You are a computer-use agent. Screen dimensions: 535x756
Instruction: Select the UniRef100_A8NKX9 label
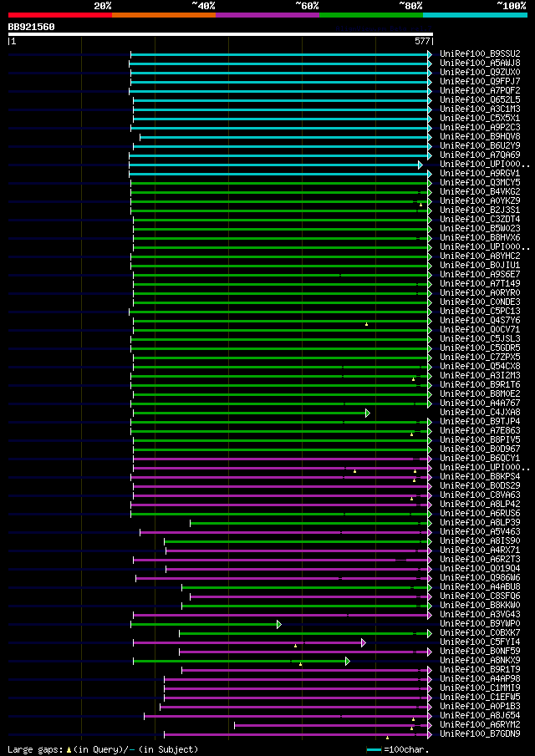[480, 660]
